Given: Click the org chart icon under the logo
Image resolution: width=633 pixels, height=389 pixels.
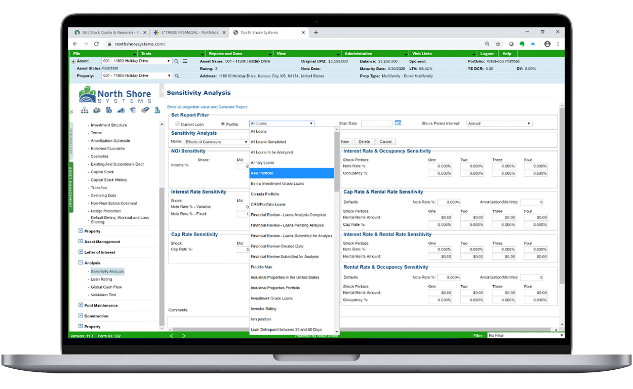Looking at the screenshot, I should pyautogui.click(x=84, y=110).
